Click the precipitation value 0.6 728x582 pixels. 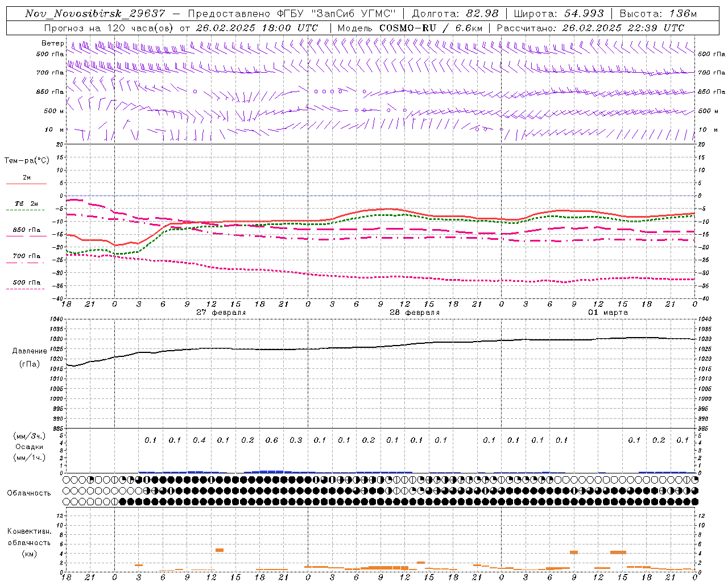[x=272, y=440]
